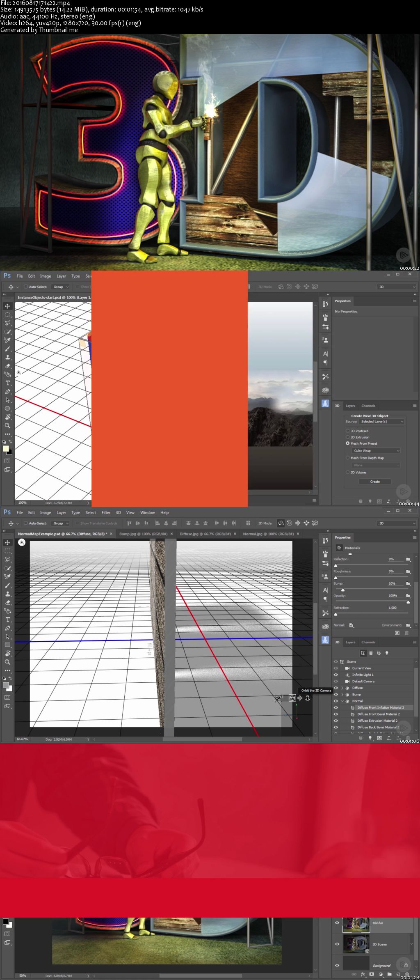Select the Hand tool in InstanceObjects-start.psd window
420x980 pixels.
[x=7, y=417]
